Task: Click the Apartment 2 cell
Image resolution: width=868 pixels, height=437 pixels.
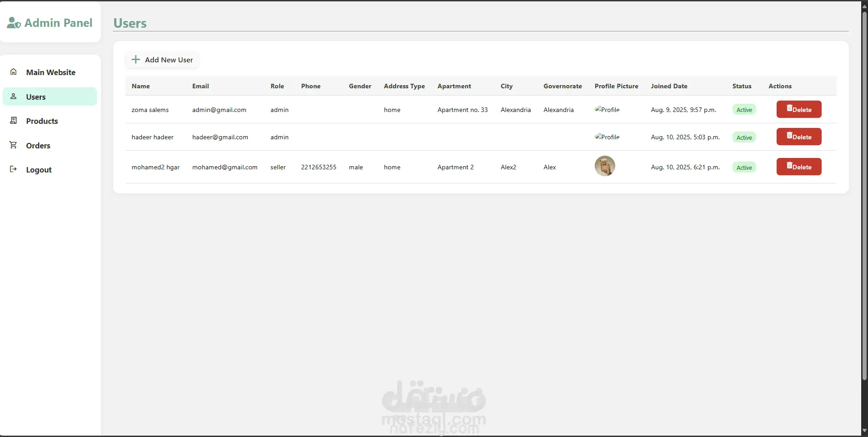Action: tap(456, 167)
